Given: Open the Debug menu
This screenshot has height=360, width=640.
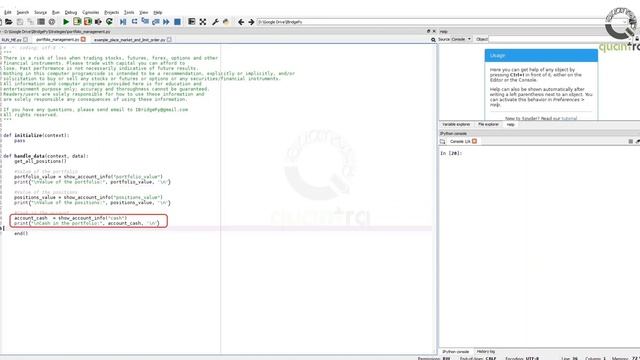Looking at the screenshot, I should pyautogui.click(x=71, y=12).
